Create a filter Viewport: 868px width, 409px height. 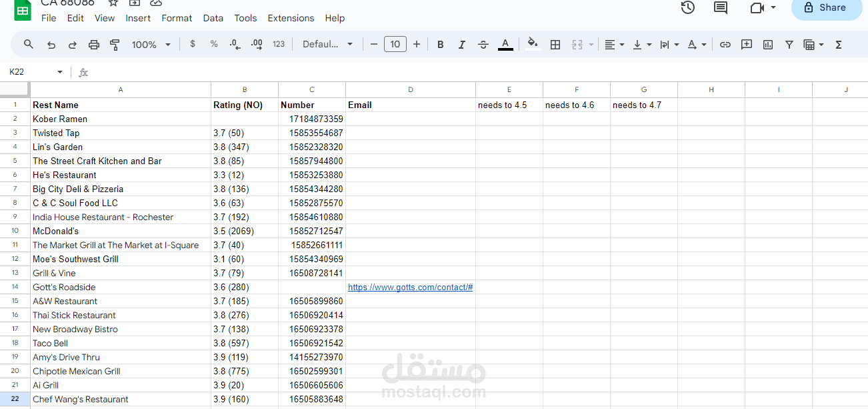789,45
